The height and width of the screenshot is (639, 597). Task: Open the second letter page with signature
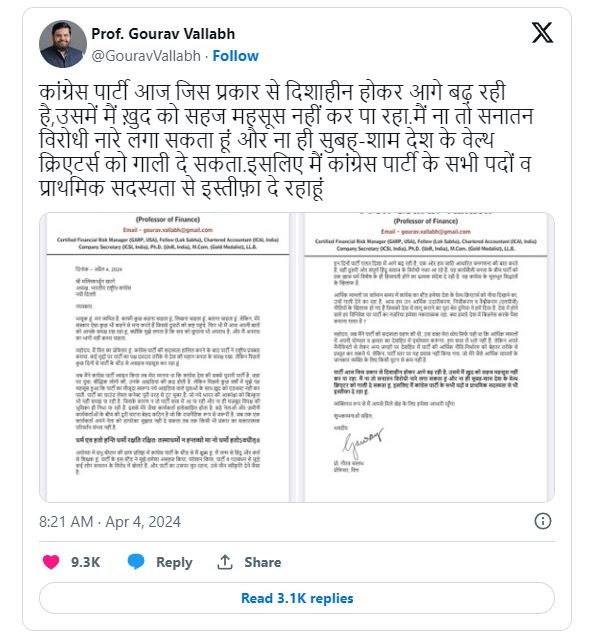pos(425,357)
